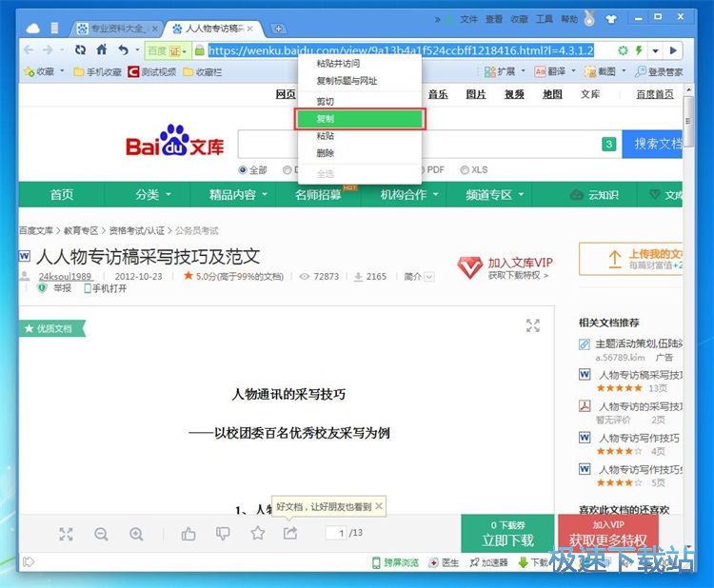
Task: Select the radio button right of 全部
Action: click(x=287, y=169)
